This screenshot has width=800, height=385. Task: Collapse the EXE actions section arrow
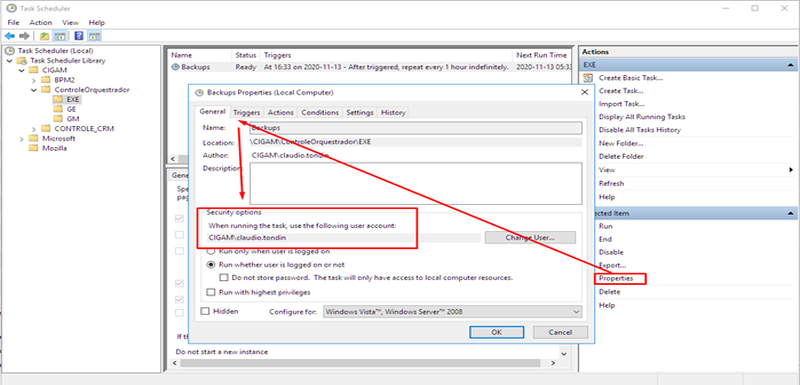(x=790, y=65)
